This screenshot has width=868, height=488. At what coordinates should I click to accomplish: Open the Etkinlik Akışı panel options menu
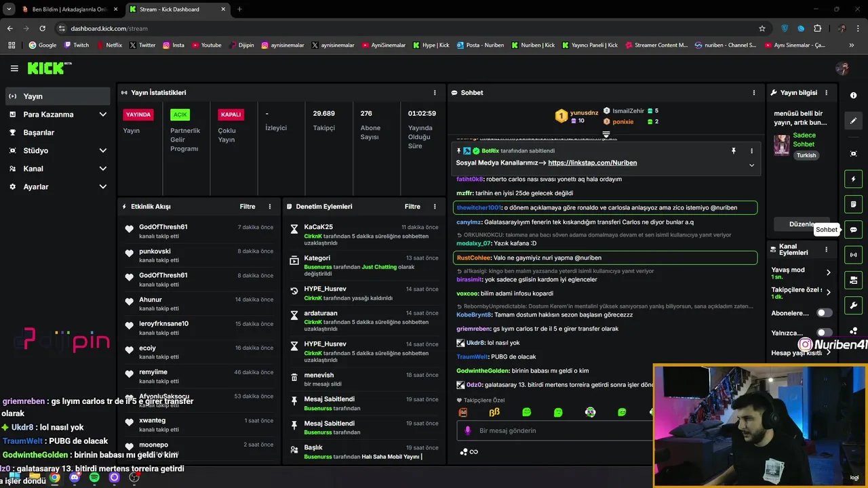coord(270,207)
